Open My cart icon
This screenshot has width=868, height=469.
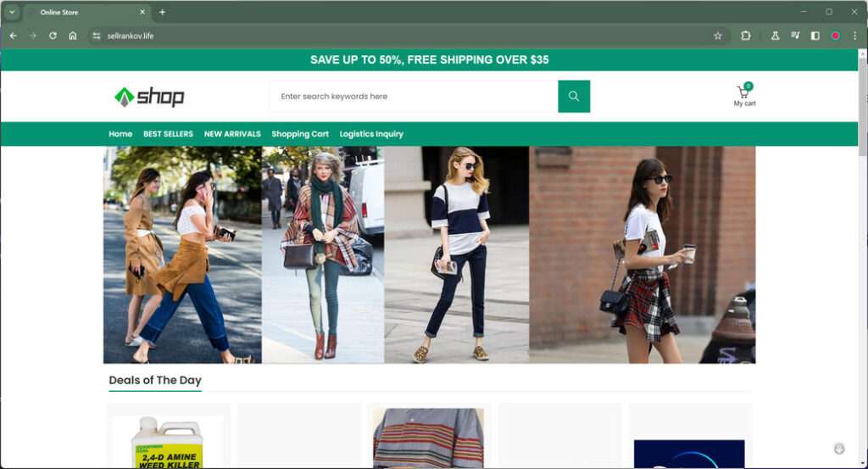pyautogui.click(x=744, y=95)
